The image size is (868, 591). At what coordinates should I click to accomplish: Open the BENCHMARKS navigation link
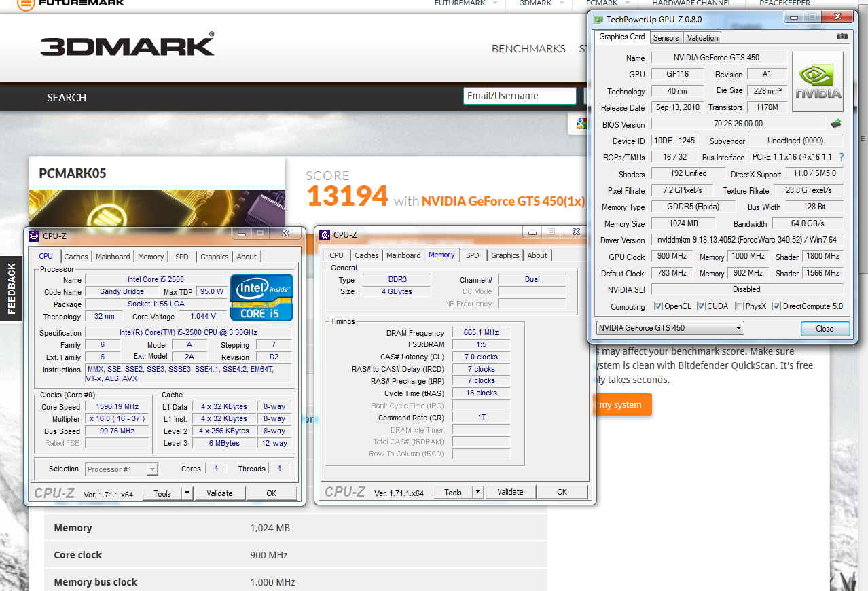click(x=528, y=49)
